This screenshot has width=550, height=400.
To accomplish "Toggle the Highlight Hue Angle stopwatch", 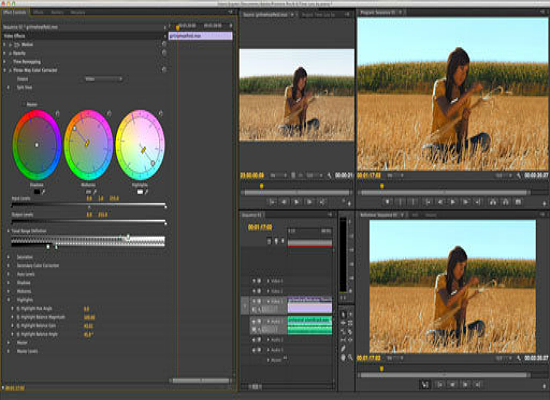I will 18,309.
